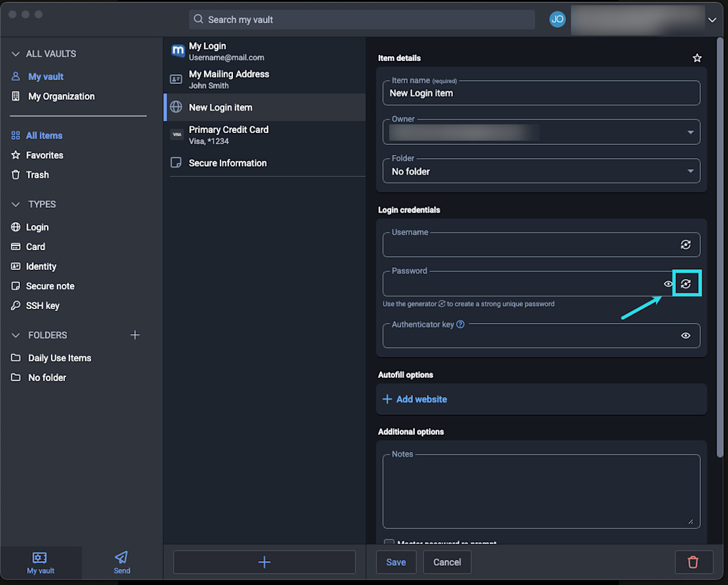The image size is (728, 585).
Task: Select Favorites in the sidebar
Action: 44,155
